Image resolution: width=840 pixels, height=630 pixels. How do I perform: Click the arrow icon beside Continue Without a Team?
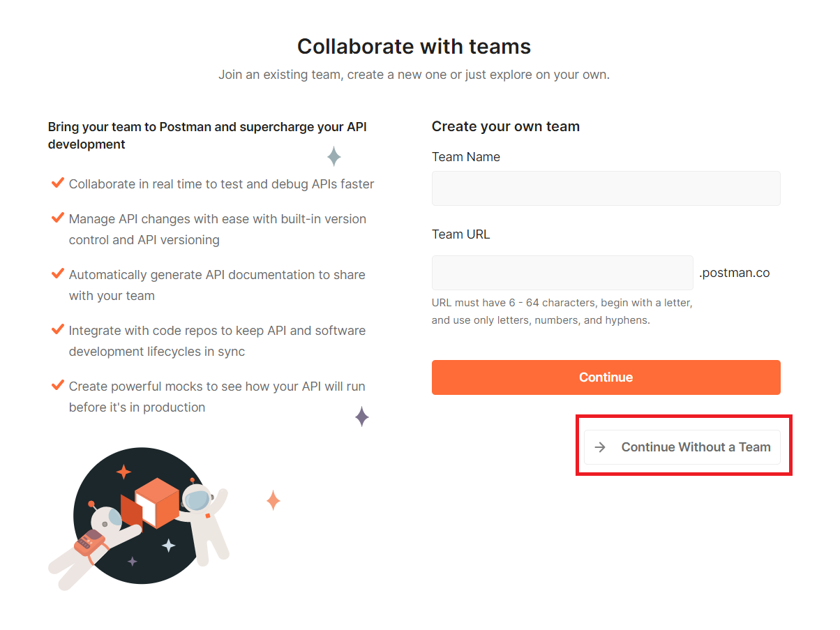(x=599, y=447)
